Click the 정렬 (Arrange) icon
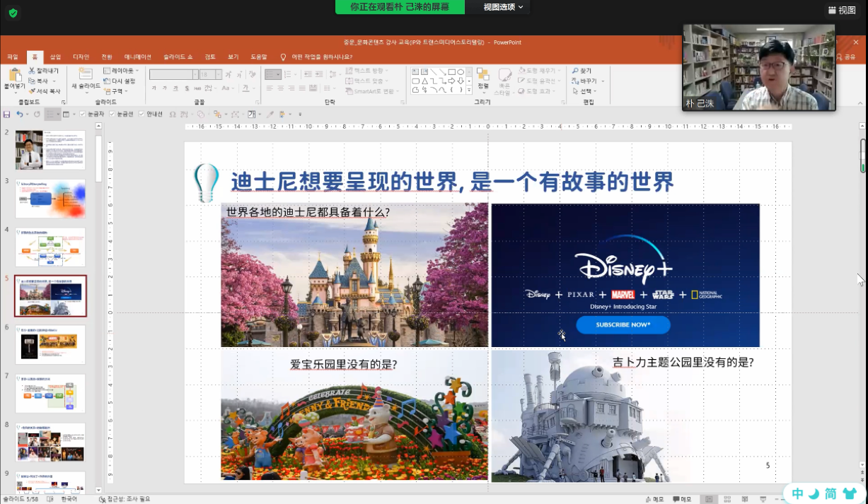The height and width of the screenshot is (504, 868). tap(482, 78)
